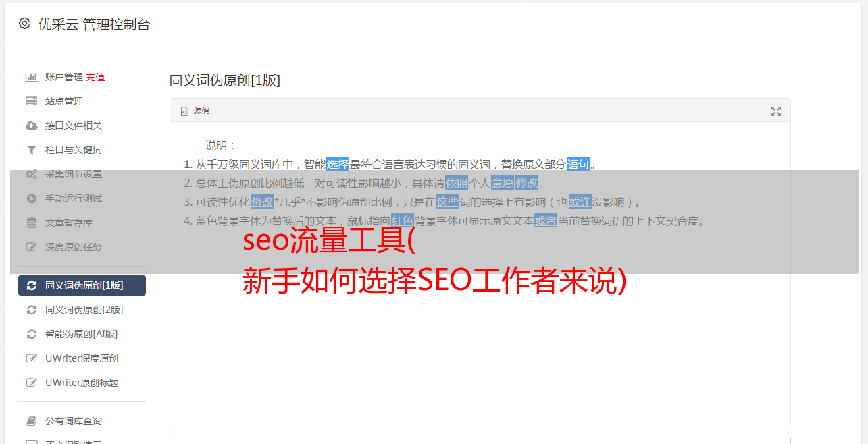The image size is (868, 444).
Task: Click the UWriter深度原创 edit icon
Action: tap(31, 358)
